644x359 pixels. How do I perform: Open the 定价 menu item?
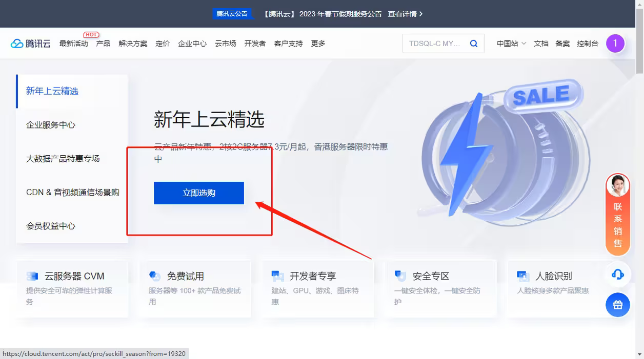click(x=163, y=44)
